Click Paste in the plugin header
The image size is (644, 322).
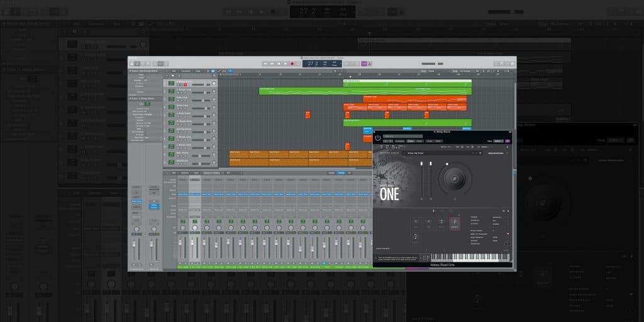419,142
